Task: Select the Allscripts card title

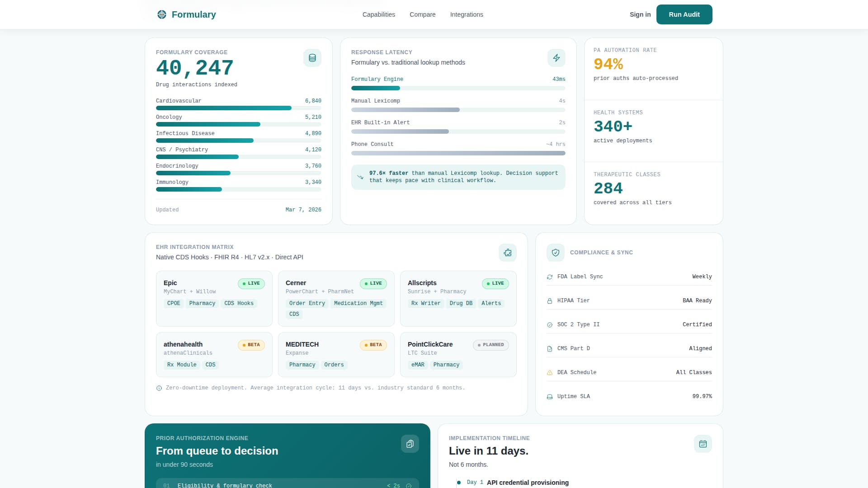Action: click(x=422, y=283)
